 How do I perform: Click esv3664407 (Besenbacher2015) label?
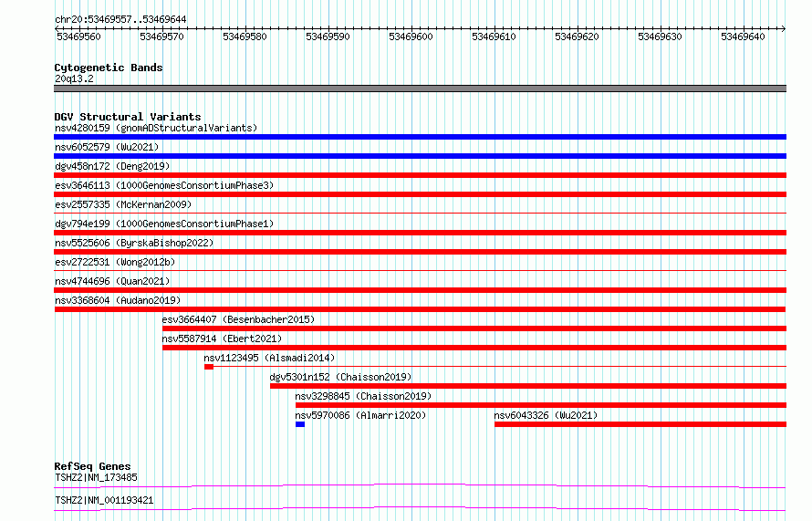pos(238,319)
